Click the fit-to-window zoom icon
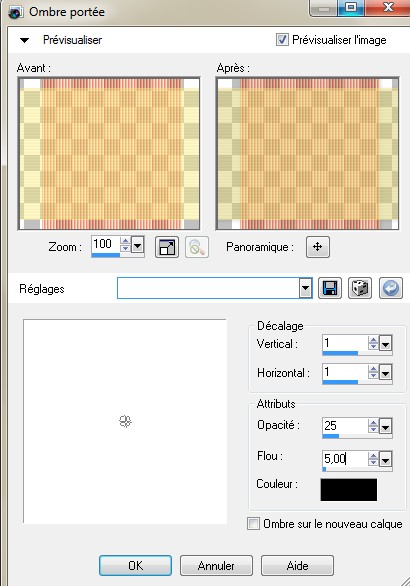Image resolution: width=410 pixels, height=586 pixels. point(167,247)
